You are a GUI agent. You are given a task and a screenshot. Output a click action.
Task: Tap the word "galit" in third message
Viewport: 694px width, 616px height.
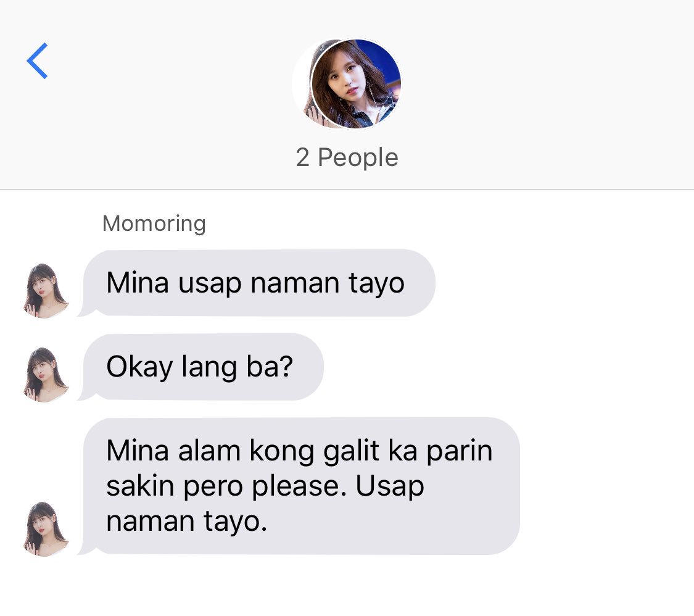pos(352,452)
